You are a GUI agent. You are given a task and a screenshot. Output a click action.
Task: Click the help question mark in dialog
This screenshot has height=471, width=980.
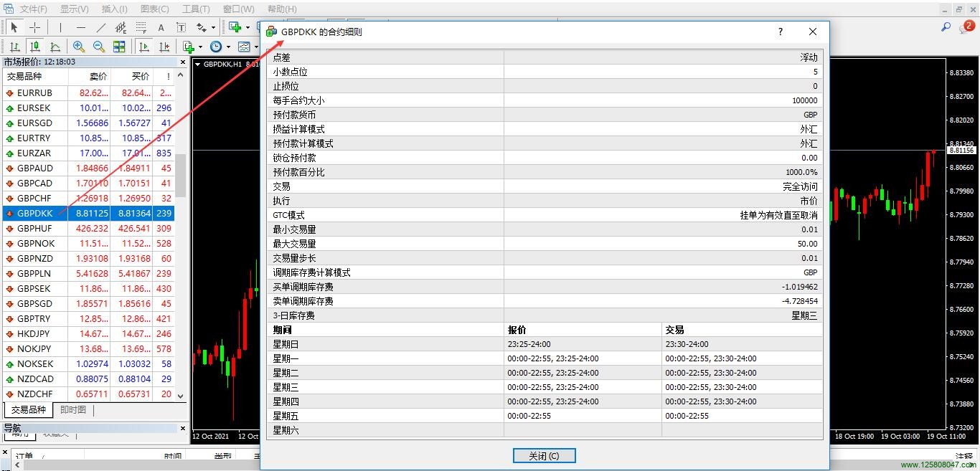coord(781,32)
